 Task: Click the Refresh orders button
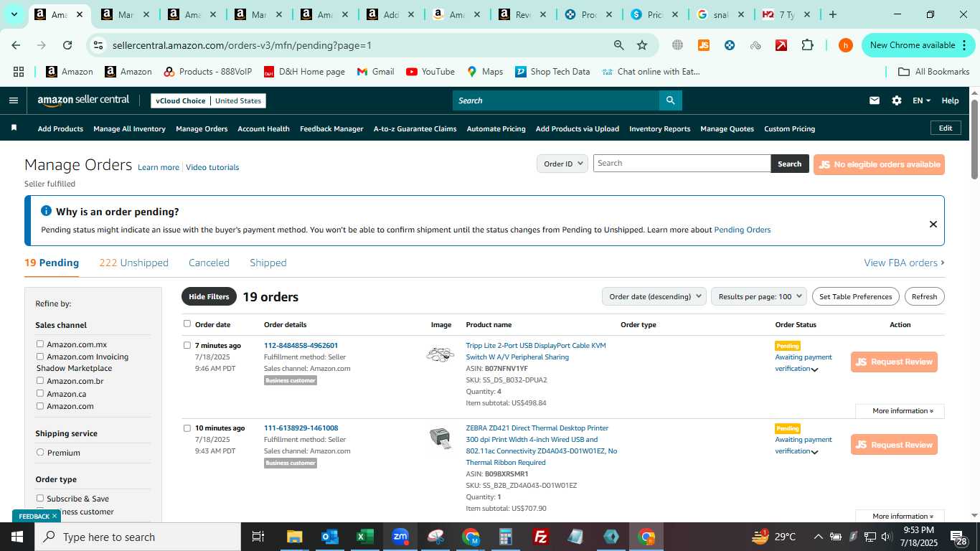click(924, 296)
